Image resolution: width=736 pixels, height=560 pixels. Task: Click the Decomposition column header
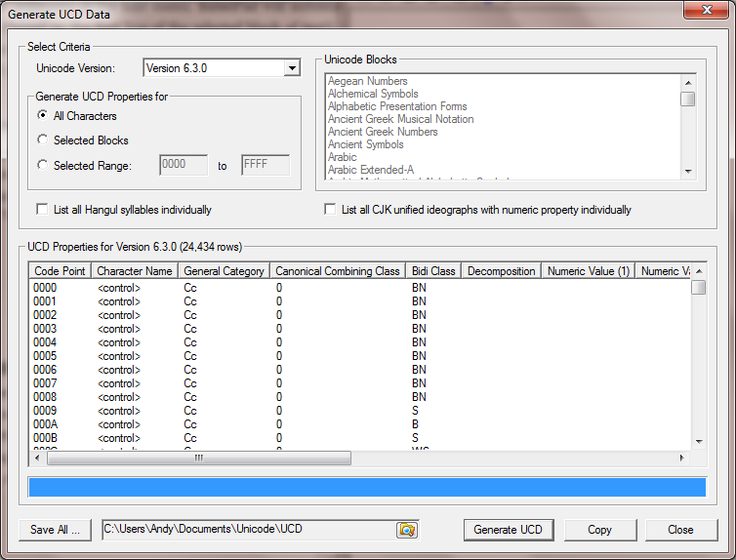click(x=502, y=271)
